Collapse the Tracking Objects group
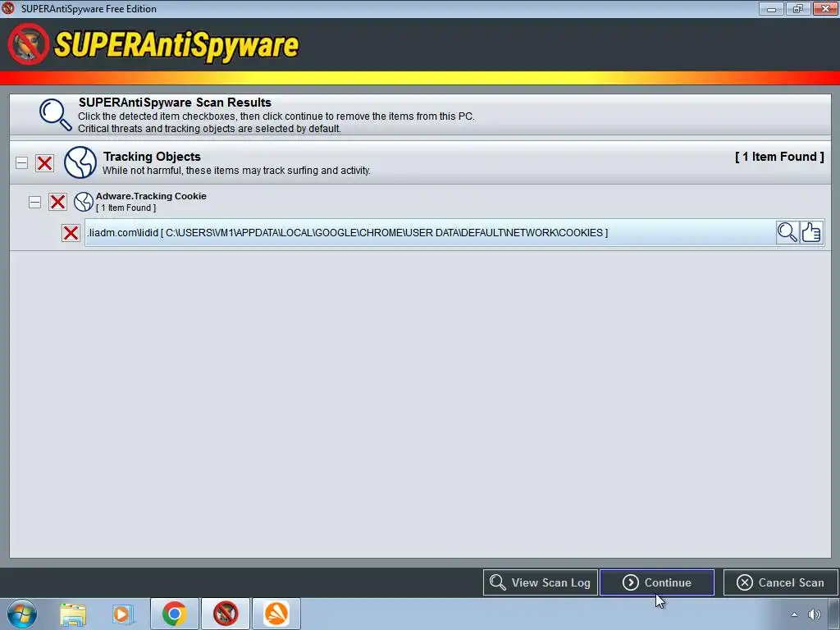Viewport: 840px width, 630px height. 21,163
